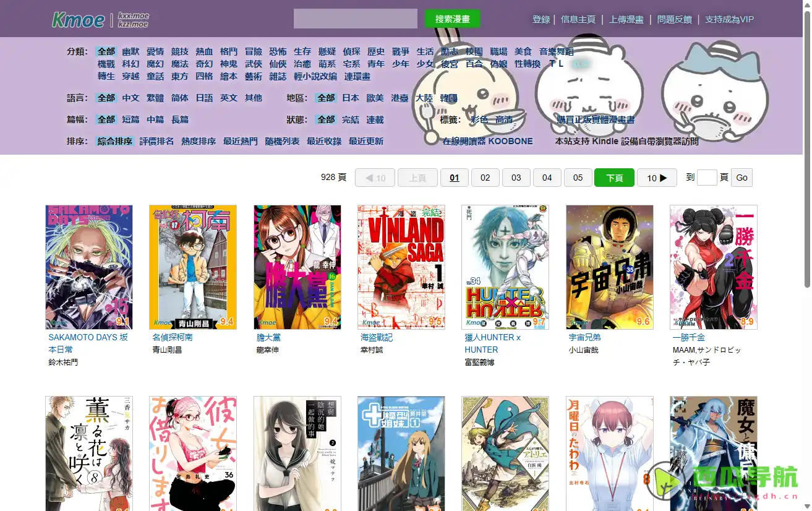This screenshot has width=812, height=511.
Task: Click the VINLAND SAGA cover thumbnail
Action: pos(401,266)
